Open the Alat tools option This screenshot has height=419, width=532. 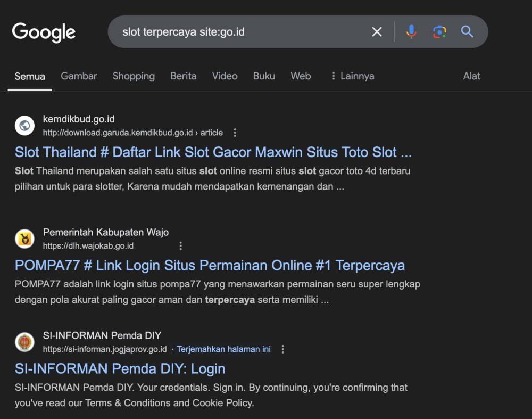point(471,76)
